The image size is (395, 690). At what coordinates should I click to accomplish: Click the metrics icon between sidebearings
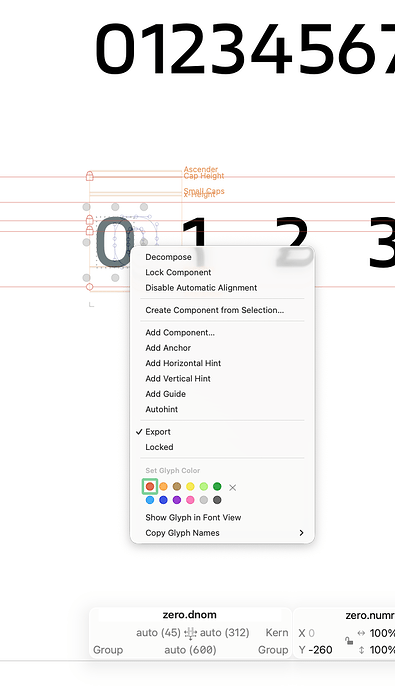[x=190, y=633]
